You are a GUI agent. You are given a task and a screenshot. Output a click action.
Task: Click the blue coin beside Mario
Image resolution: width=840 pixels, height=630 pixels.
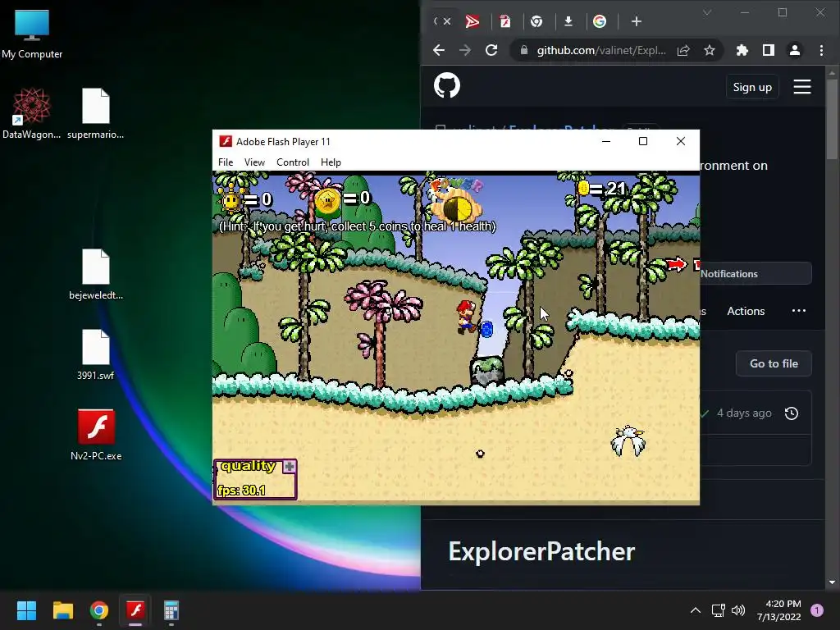point(486,329)
